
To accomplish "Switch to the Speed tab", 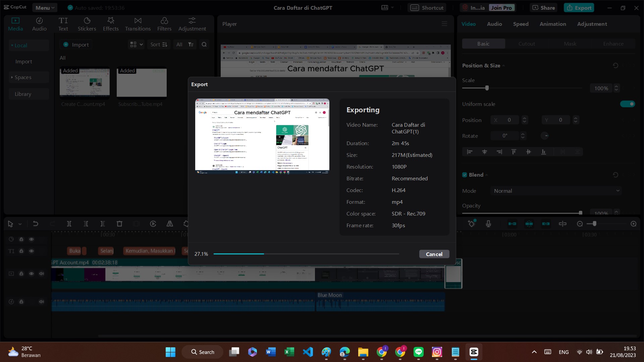I will click(x=521, y=24).
